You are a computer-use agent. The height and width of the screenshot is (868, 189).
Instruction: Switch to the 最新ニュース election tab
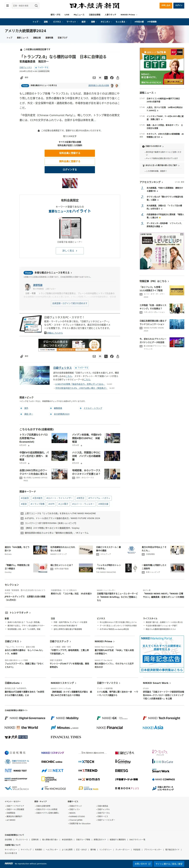tap(23, 37)
